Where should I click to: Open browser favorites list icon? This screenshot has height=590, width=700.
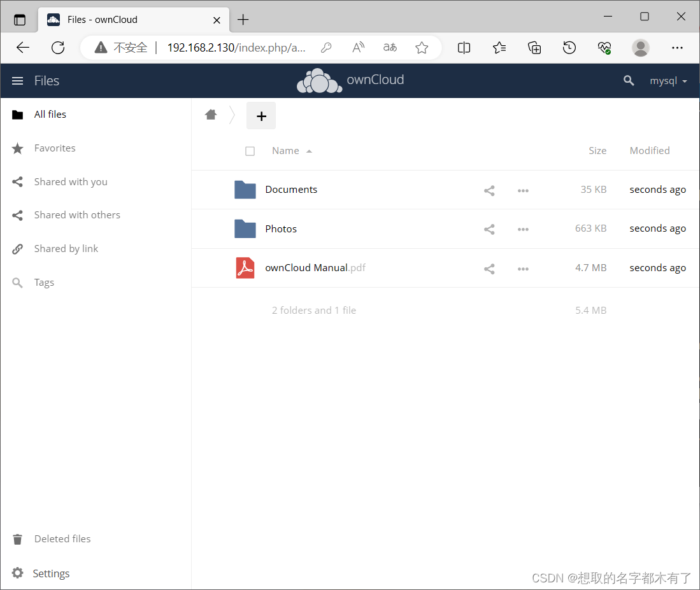(x=499, y=47)
